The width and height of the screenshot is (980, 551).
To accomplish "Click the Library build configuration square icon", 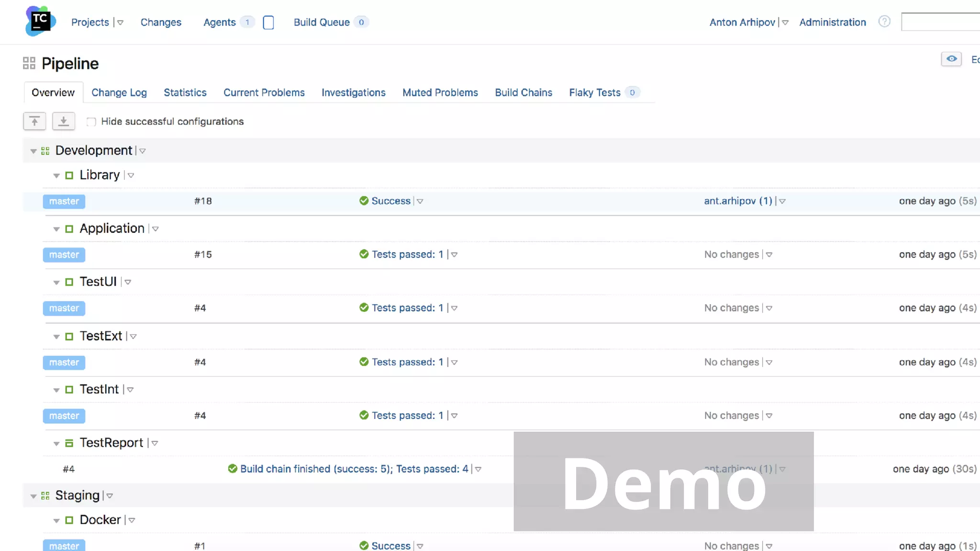I will (x=69, y=176).
